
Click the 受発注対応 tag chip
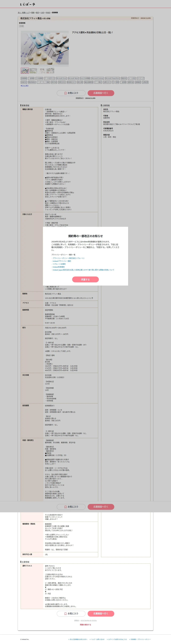[62, 82]
